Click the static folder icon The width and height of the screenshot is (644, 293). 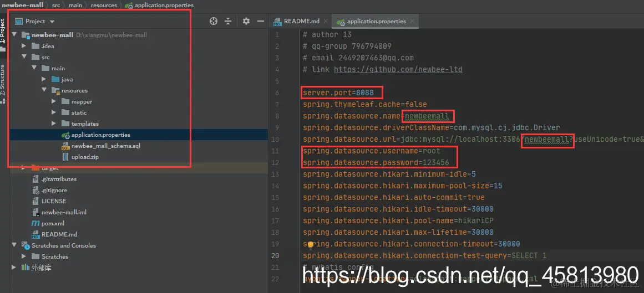[x=65, y=112]
